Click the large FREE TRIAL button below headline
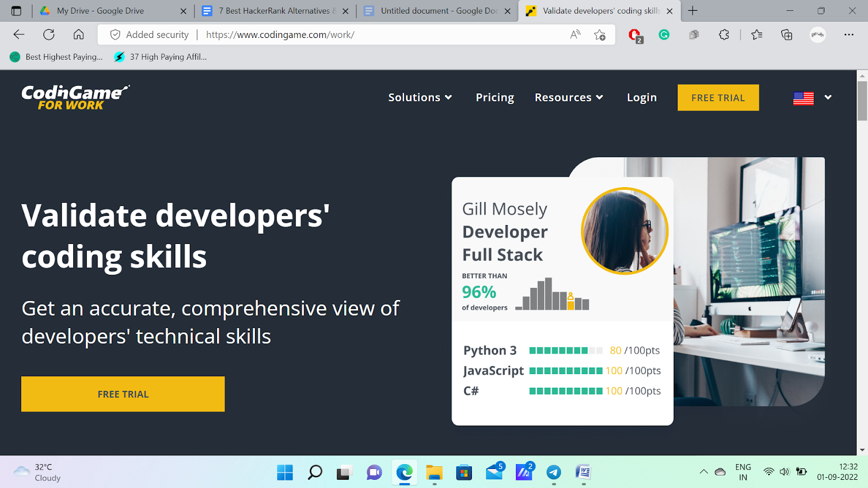868x488 pixels. 123,394
